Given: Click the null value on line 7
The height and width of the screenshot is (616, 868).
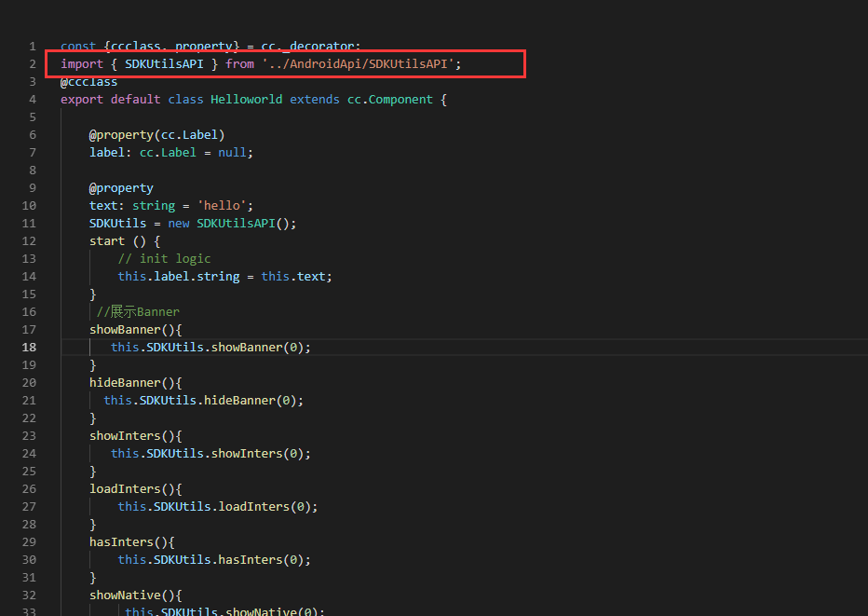Looking at the screenshot, I should click(232, 153).
